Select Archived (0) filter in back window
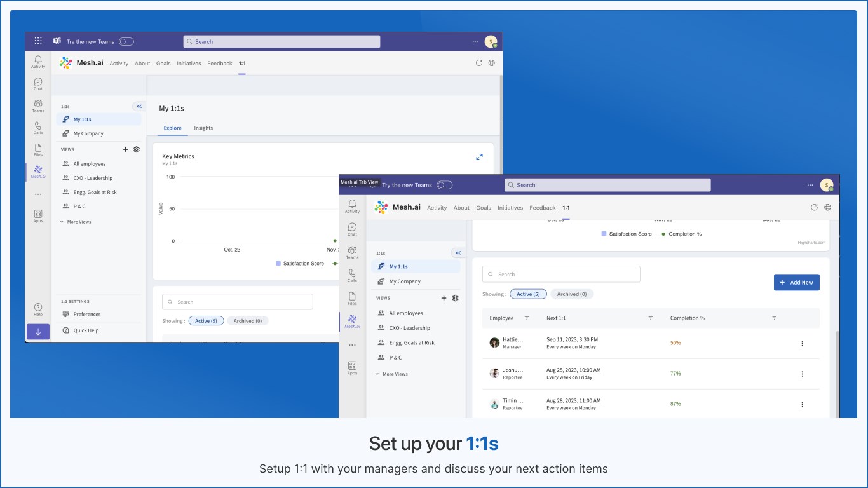This screenshot has height=488, width=868. [x=248, y=321]
